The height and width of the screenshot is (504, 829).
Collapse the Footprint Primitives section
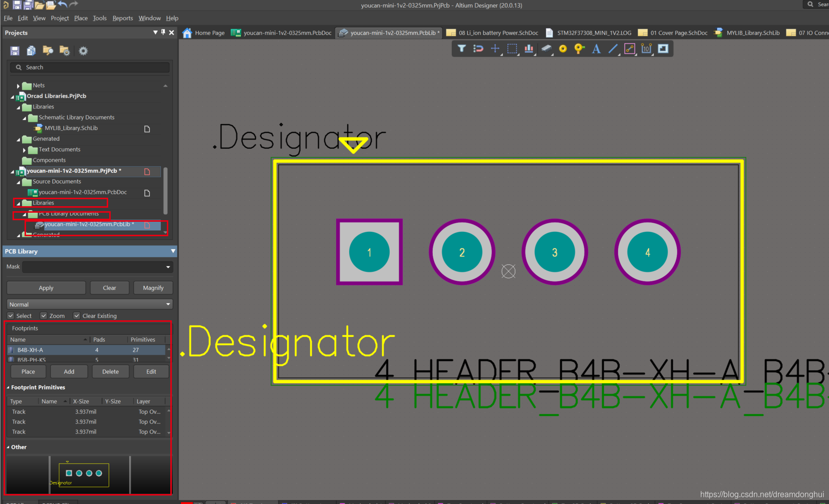tap(8, 387)
